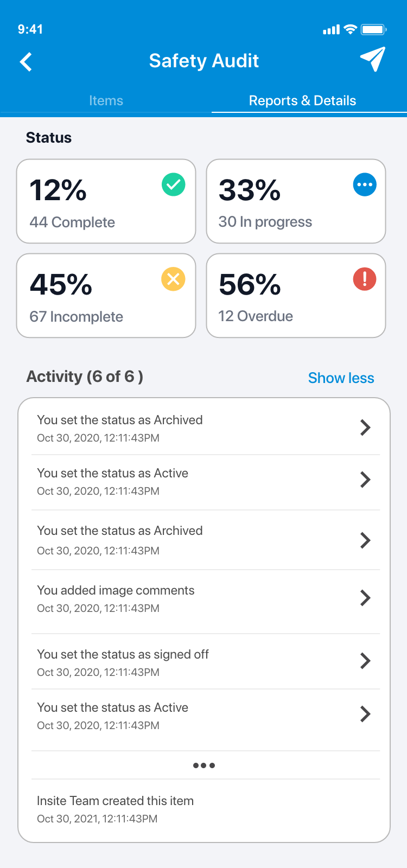The width and height of the screenshot is (407, 868).
Task: Tap the back arrow icon
Action: [26, 62]
